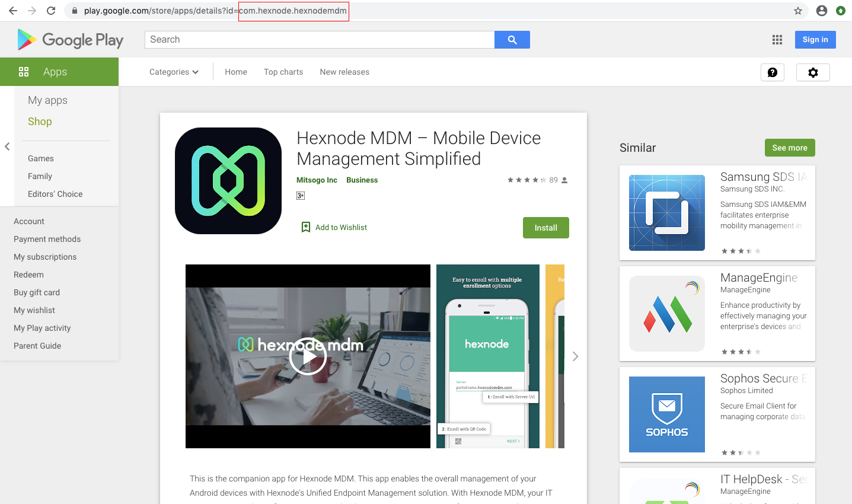852x504 pixels.
Task: Open the settings gear button
Action: coord(813,72)
